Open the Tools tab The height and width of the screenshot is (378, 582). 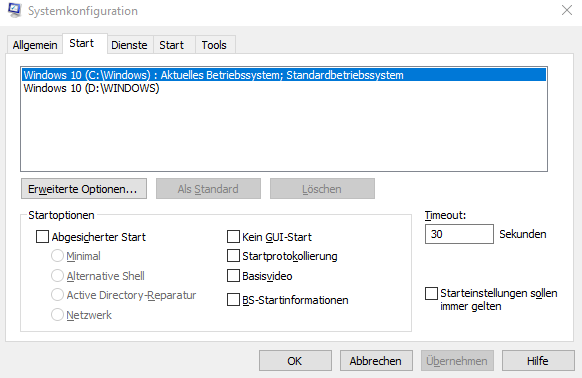(x=214, y=45)
